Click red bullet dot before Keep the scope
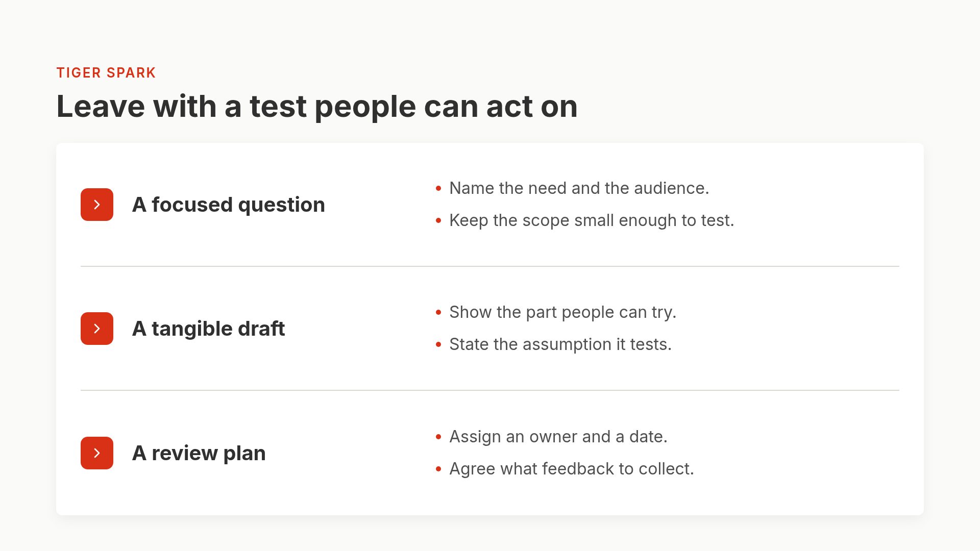The width and height of the screenshot is (980, 551). click(438, 221)
